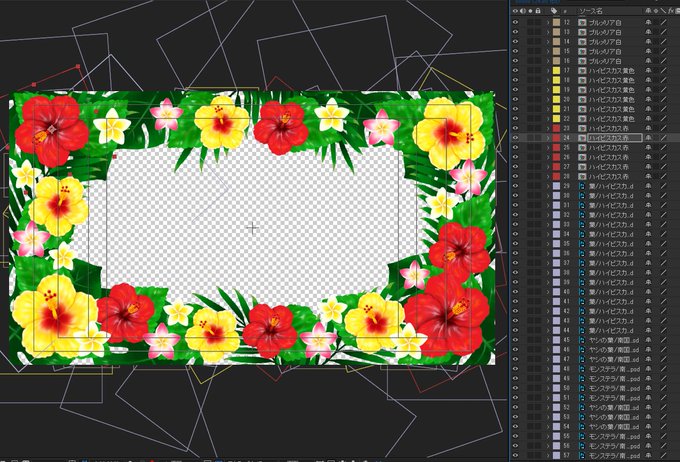
Task: Hide layer 19 ハイビスカス黄色 with its eye icon
Action: pos(515,89)
